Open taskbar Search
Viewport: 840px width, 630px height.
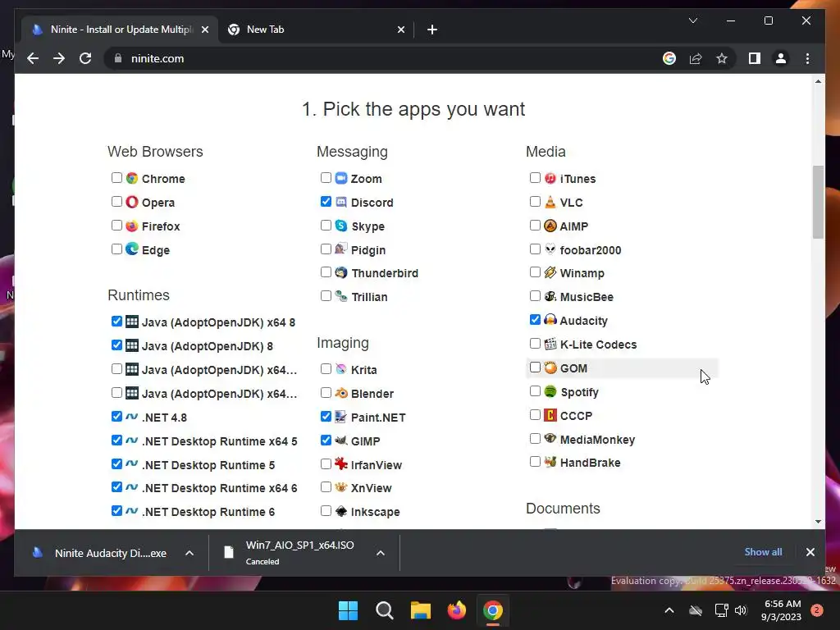coord(385,610)
